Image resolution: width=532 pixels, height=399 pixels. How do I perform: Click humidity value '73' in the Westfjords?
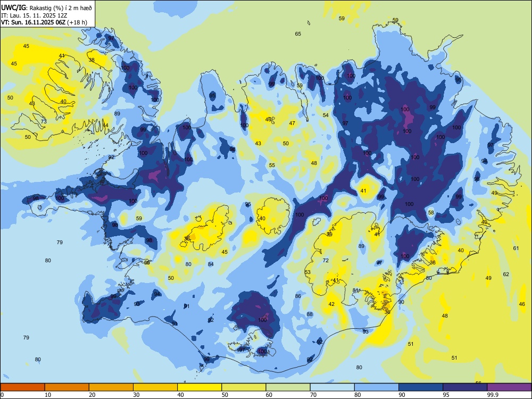tap(44, 121)
